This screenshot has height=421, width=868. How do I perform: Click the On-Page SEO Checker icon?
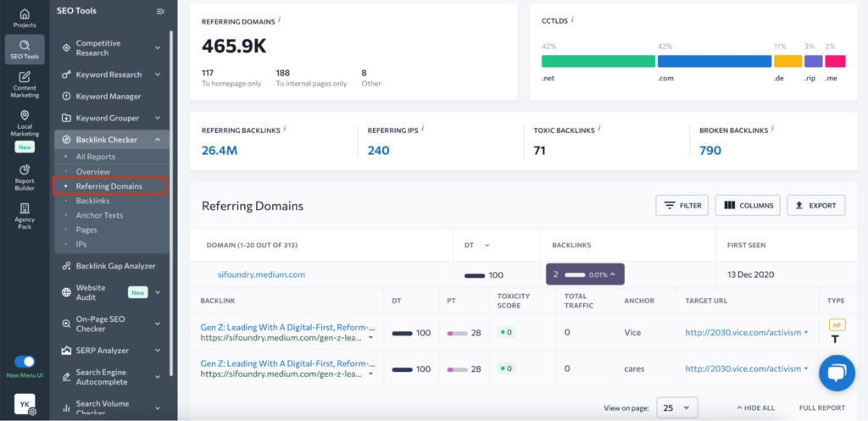click(66, 323)
